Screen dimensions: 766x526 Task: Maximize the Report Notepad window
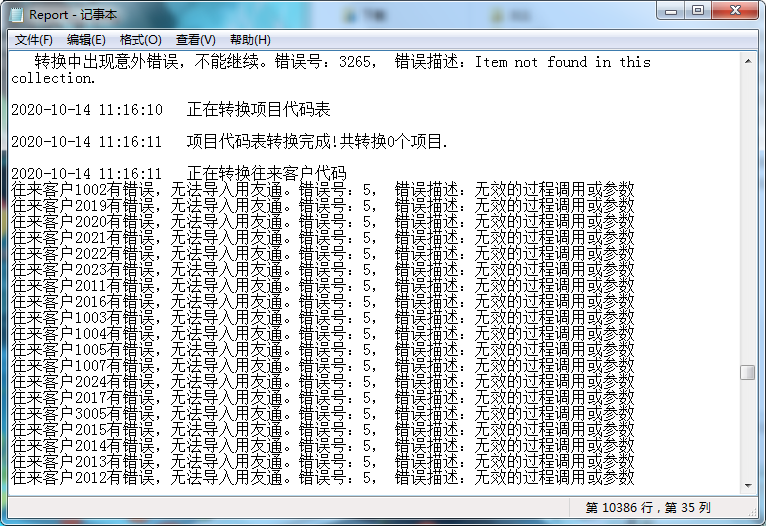698,10
